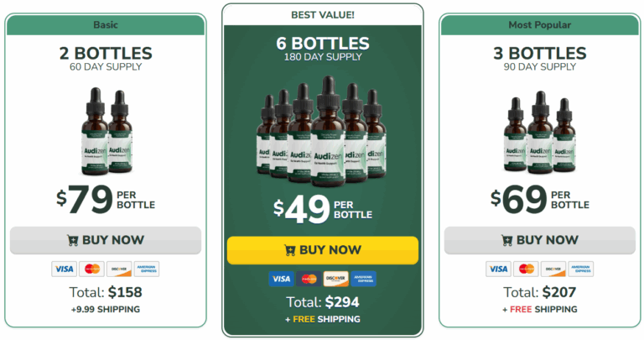Select the 6 bottles product image
Screen dimensions: 644x340
tap(322, 131)
